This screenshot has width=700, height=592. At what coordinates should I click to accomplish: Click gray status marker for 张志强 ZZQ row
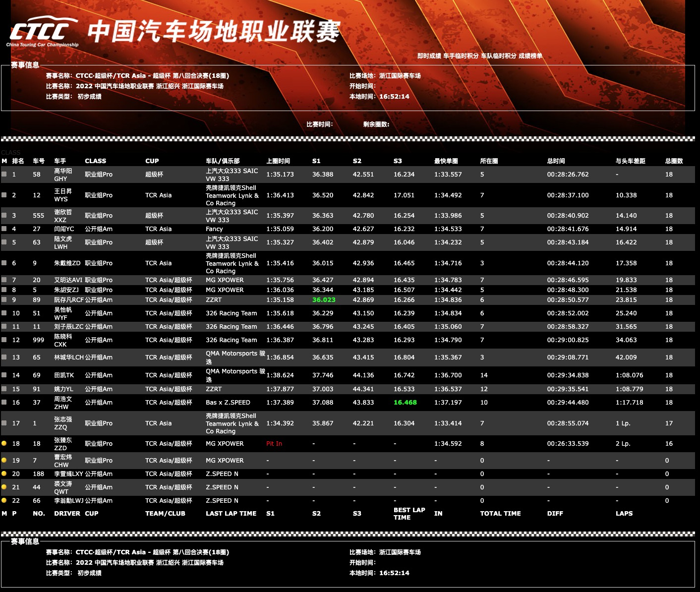click(4, 423)
